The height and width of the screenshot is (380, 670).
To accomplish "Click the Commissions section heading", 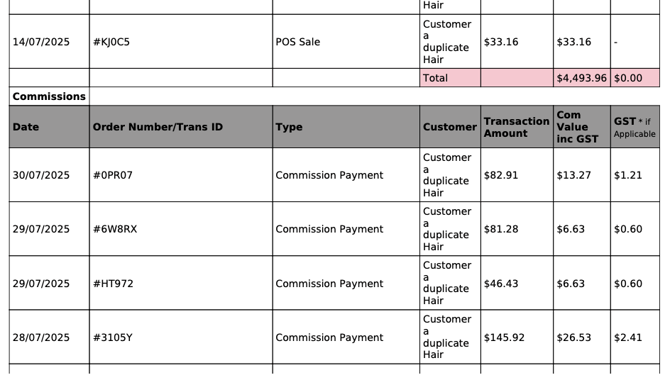I will point(49,97).
